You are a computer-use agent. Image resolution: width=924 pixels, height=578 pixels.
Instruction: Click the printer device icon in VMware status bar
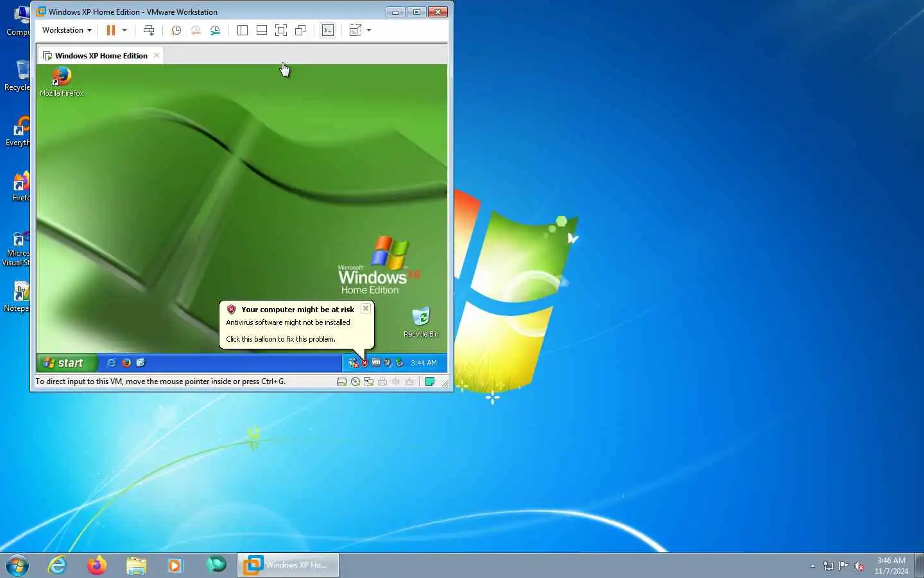(x=382, y=381)
